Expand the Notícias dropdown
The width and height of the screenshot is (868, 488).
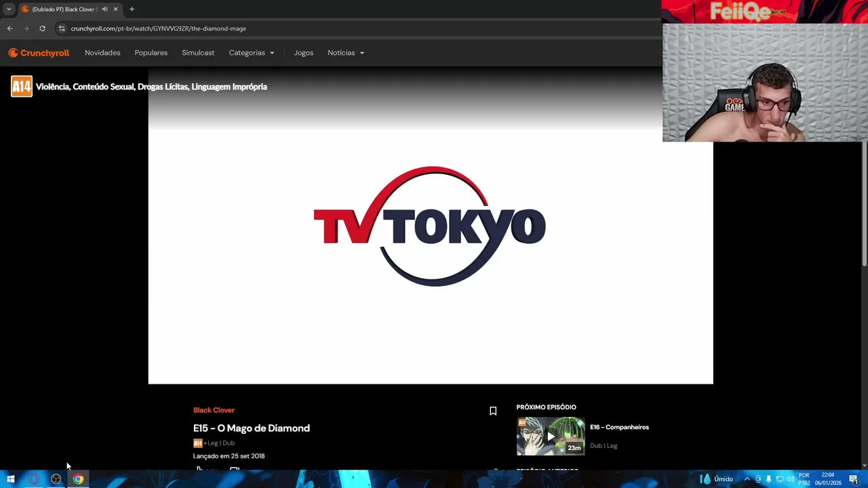346,53
